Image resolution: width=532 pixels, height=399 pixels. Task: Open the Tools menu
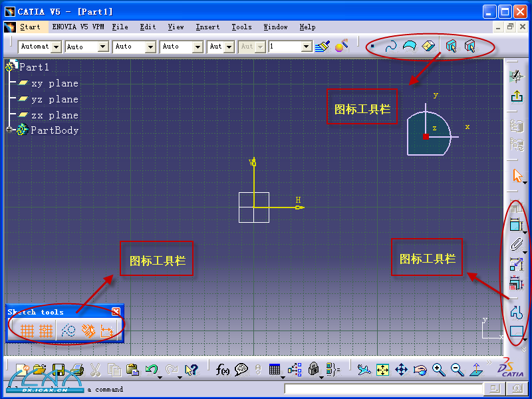point(241,27)
